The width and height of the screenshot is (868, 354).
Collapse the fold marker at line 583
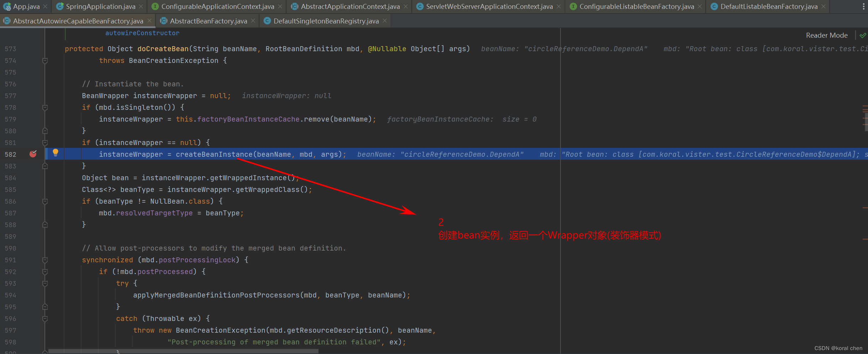click(45, 166)
